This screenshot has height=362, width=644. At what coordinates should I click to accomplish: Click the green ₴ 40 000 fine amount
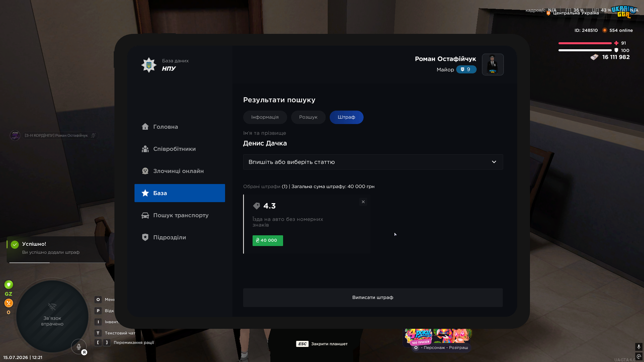point(268,240)
